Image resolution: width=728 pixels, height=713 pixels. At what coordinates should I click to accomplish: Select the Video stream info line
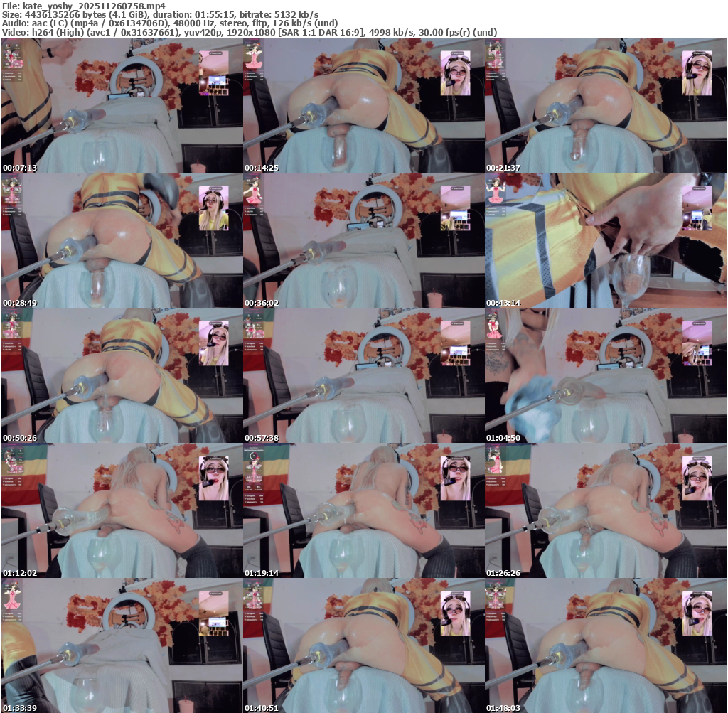click(x=249, y=32)
